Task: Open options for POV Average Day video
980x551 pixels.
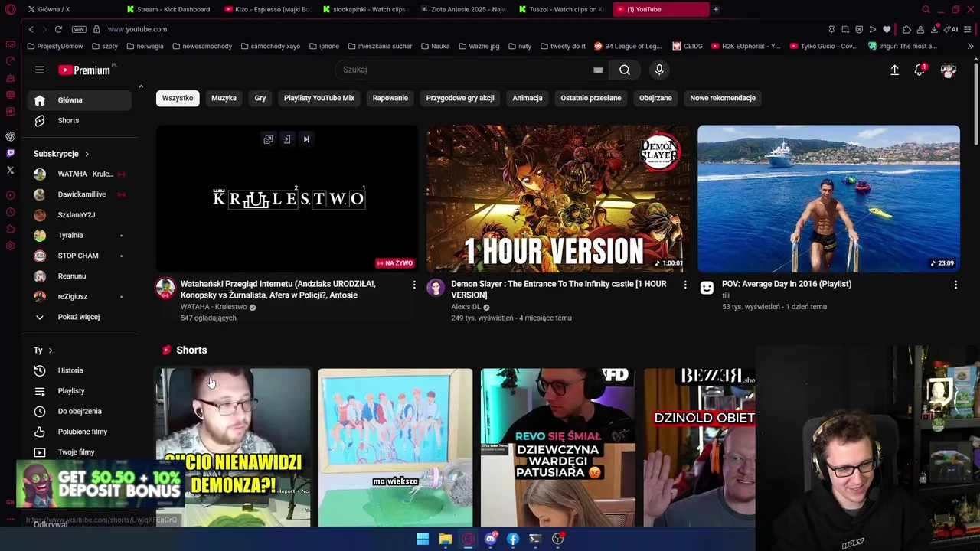Action: coord(955,285)
